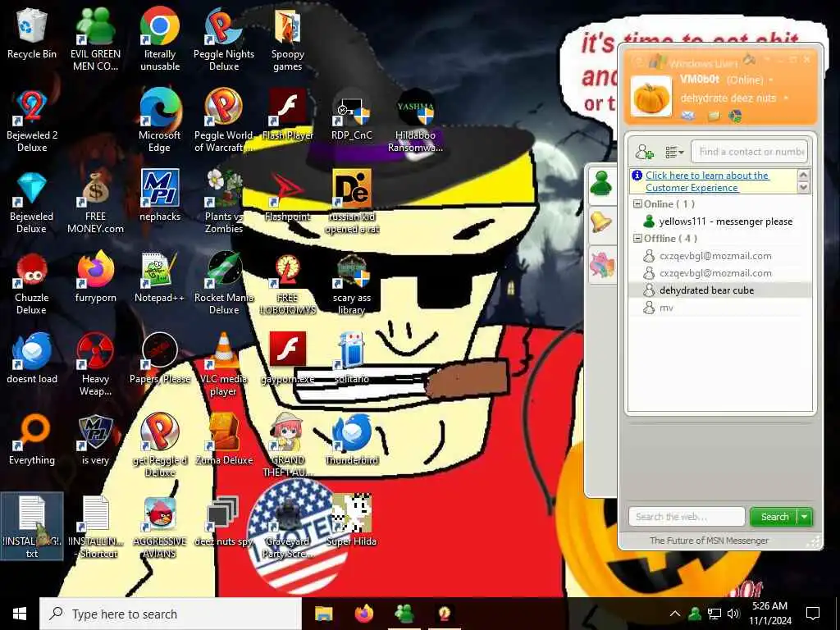Click the green Search button in Messenger
The height and width of the screenshot is (630, 840).
pyautogui.click(x=774, y=517)
